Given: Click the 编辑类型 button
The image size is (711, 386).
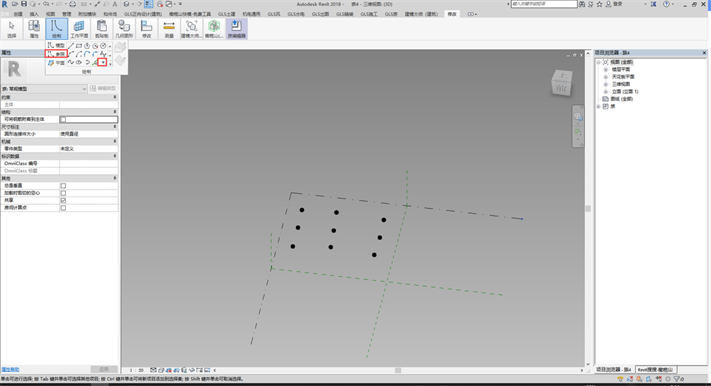Looking at the screenshot, I should tap(103, 88).
